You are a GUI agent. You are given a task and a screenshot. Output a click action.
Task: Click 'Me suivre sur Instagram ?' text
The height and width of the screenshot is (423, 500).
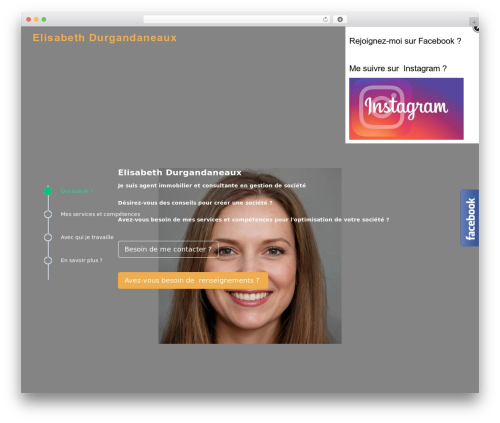pyautogui.click(x=398, y=68)
